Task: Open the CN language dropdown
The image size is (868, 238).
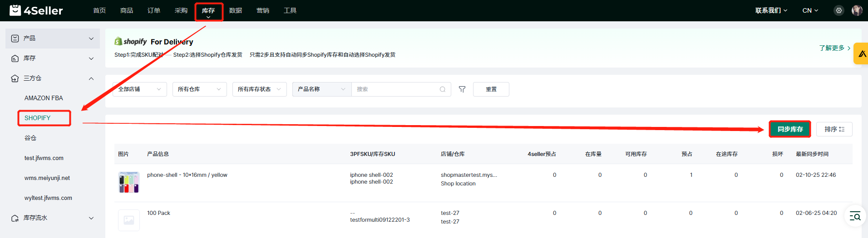Action: pyautogui.click(x=810, y=10)
